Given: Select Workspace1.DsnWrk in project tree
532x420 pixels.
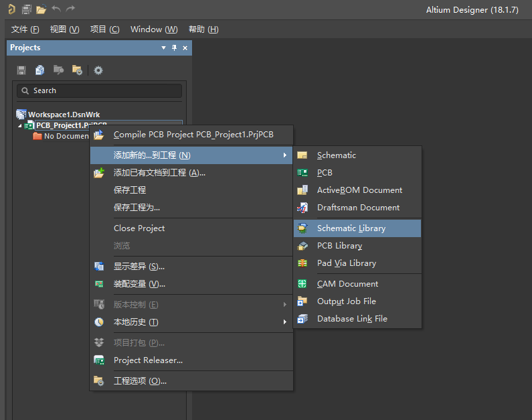Looking at the screenshot, I should pyautogui.click(x=64, y=115).
